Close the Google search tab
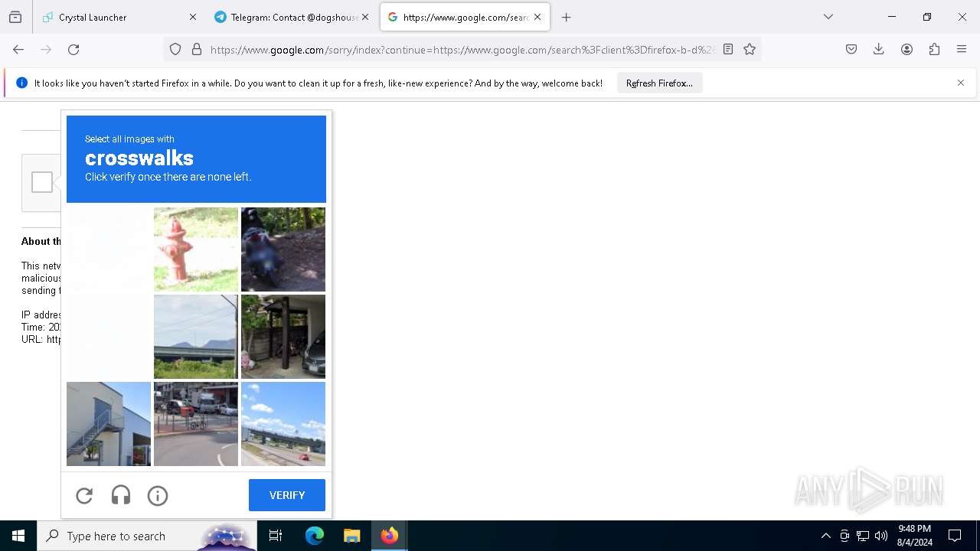Viewport: 980px width, 551px height. (537, 17)
